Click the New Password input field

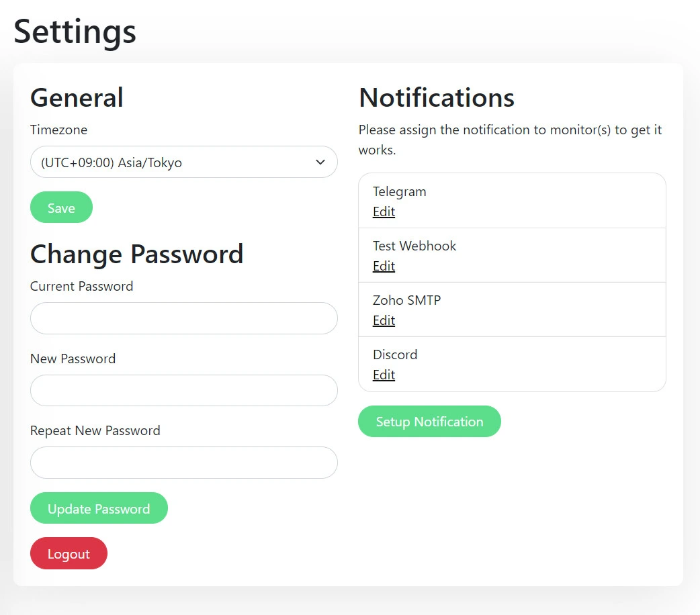pos(183,390)
